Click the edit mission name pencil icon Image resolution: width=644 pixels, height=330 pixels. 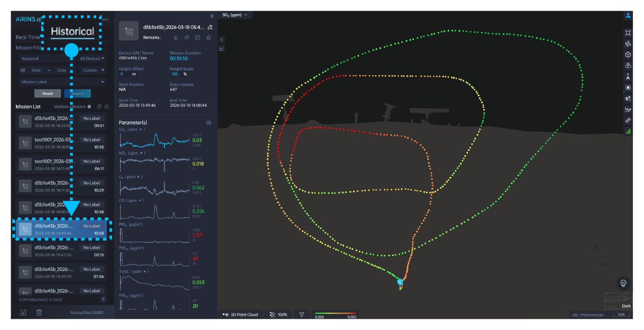coord(210,27)
